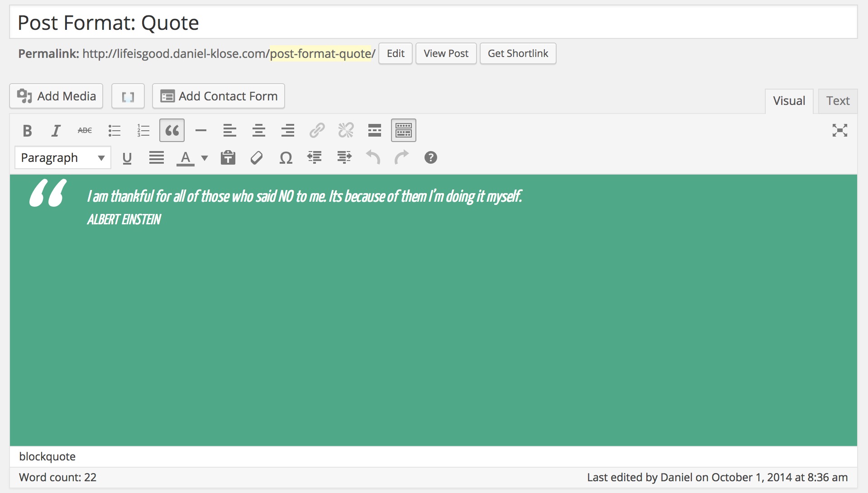Viewport: 868px width, 493px height.
Task: Toggle the kitchen sink toolbar
Action: pos(403,130)
